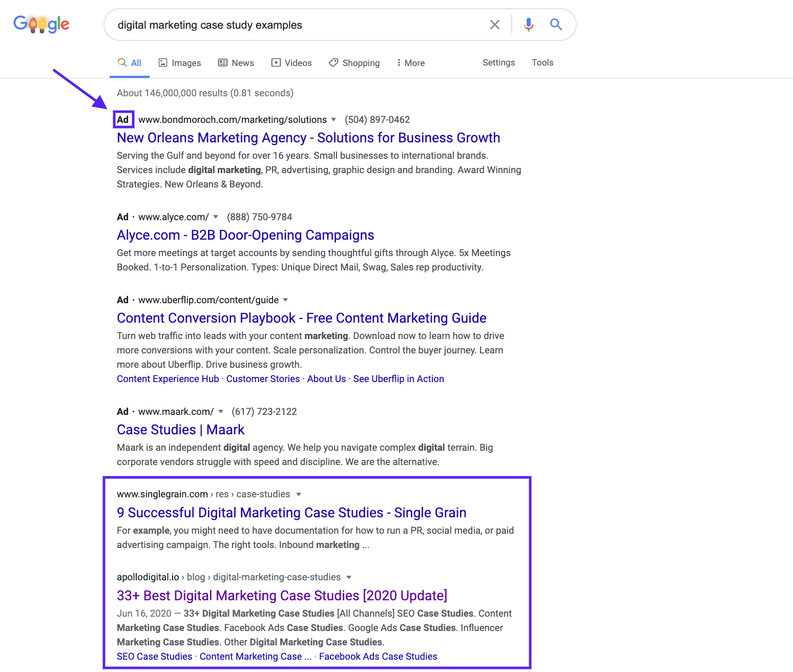Screen dimensions: 793x672
Task: Expand dropdown arrow beside uberflip.com URL
Action: click(x=285, y=300)
